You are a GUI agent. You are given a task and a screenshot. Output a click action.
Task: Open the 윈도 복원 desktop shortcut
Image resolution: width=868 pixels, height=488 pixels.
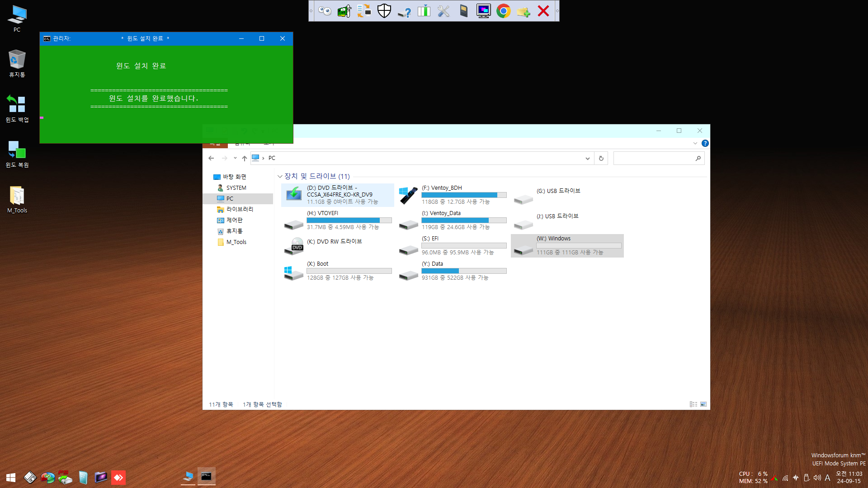click(x=17, y=154)
